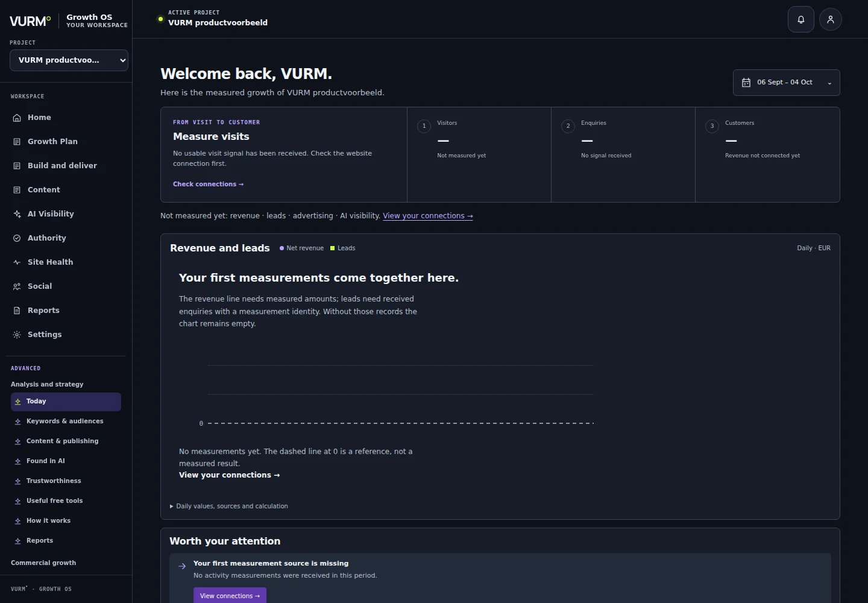Click the Growth Plan sidebar icon
The image size is (868, 603).
pyautogui.click(x=17, y=142)
